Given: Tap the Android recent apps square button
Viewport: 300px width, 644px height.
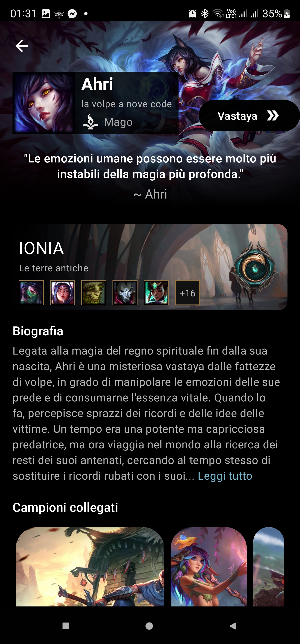Looking at the screenshot, I should (x=66, y=626).
